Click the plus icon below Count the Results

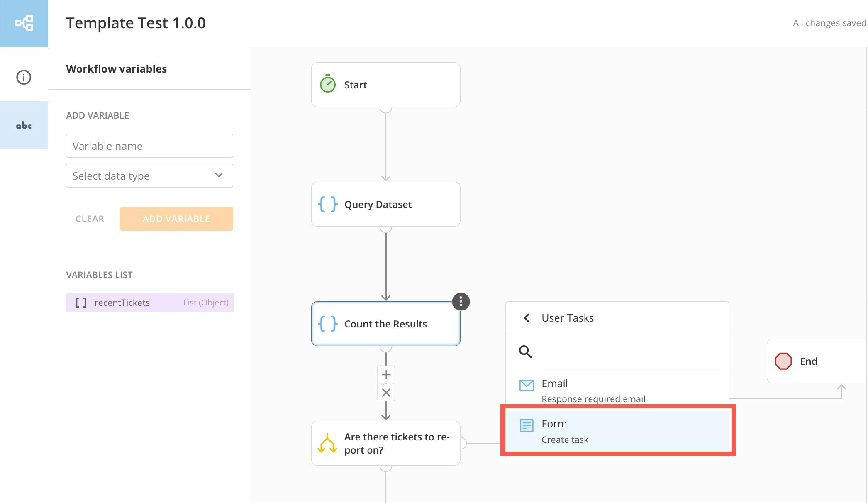386,375
